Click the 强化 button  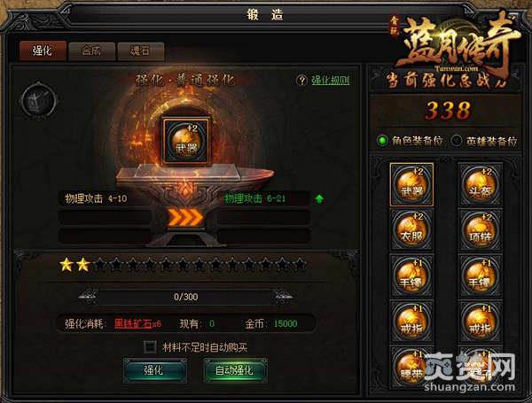pos(154,370)
